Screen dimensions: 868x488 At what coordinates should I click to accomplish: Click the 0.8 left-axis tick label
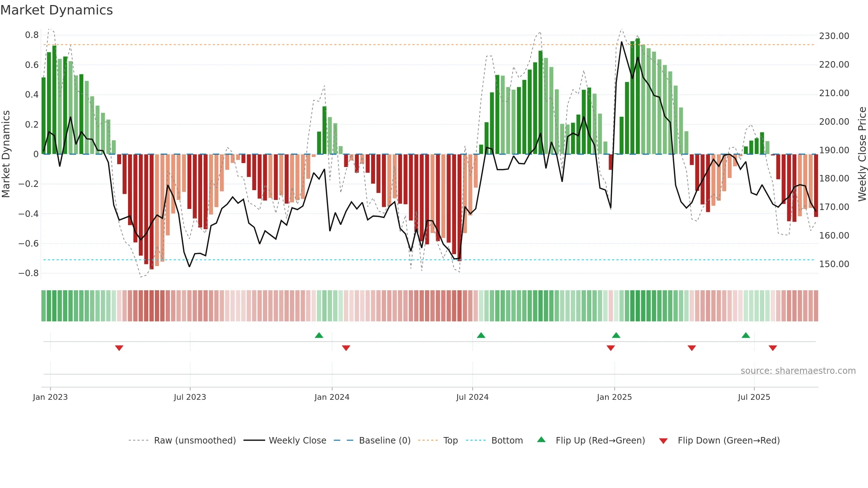(32, 35)
